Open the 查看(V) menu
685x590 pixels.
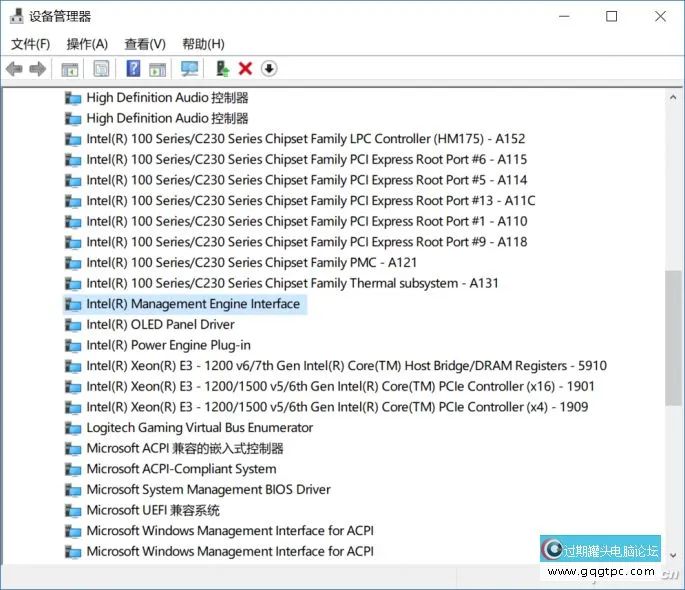click(x=145, y=44)
